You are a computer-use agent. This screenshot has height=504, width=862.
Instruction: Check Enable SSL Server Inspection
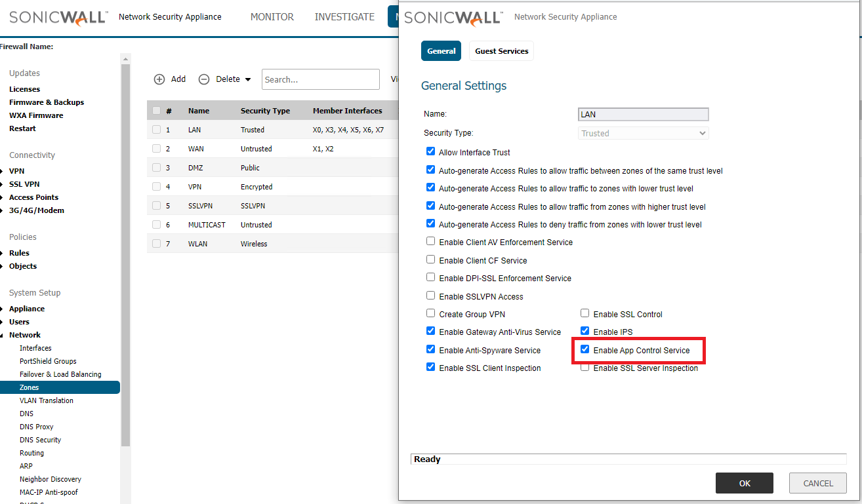pyautogui.click(x=585, y=367)
